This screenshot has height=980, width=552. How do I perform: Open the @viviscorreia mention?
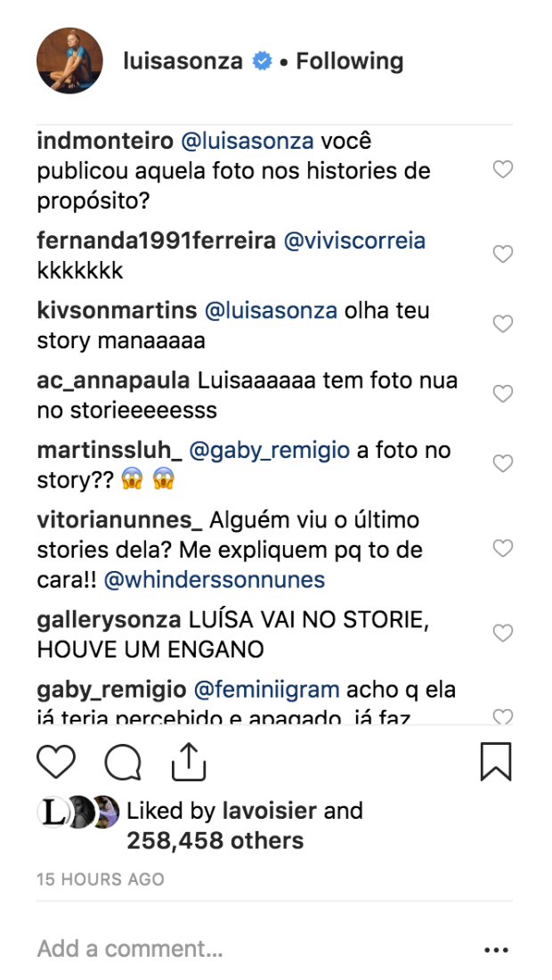pyautogui.click(x=354, y=241)
